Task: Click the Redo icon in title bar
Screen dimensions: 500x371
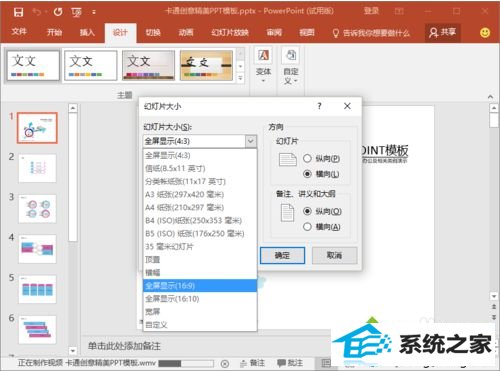Action: [58, 12]
